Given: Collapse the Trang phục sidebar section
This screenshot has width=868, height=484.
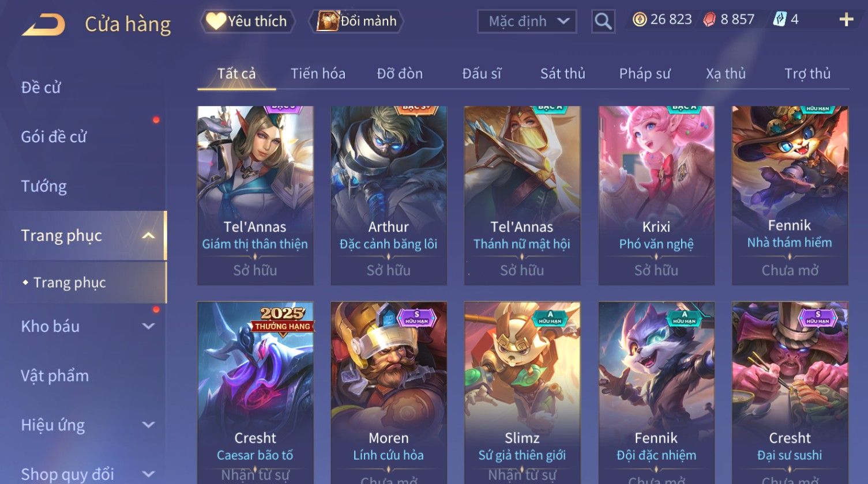Looking at the screenshot, I should pos(148,236).
